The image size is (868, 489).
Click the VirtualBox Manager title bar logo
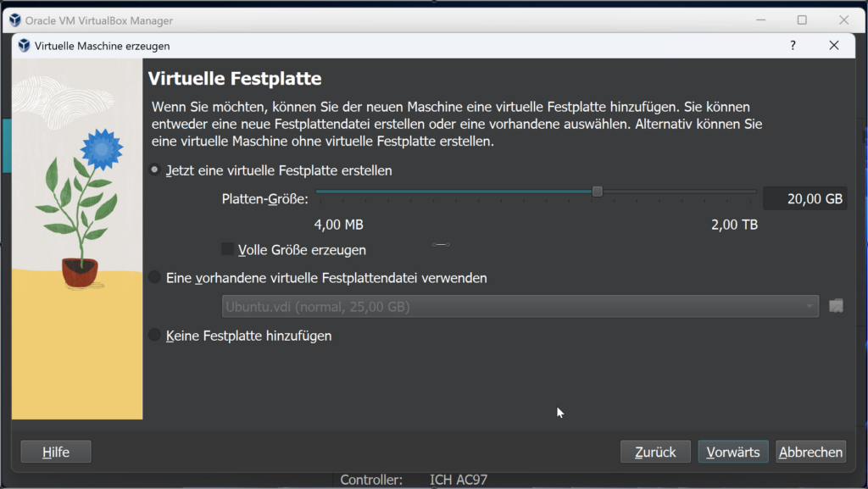coord(15,20)
